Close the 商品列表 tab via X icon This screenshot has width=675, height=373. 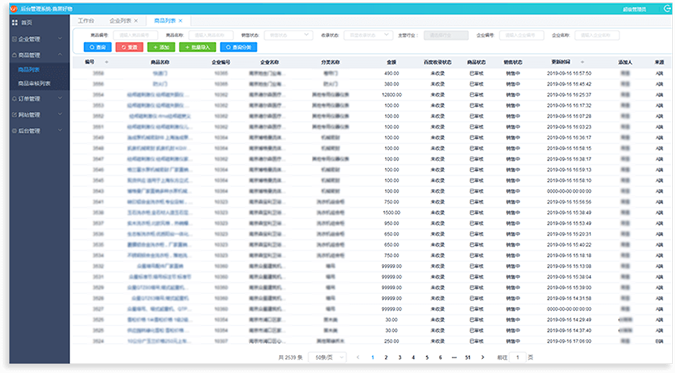[180, 21]
